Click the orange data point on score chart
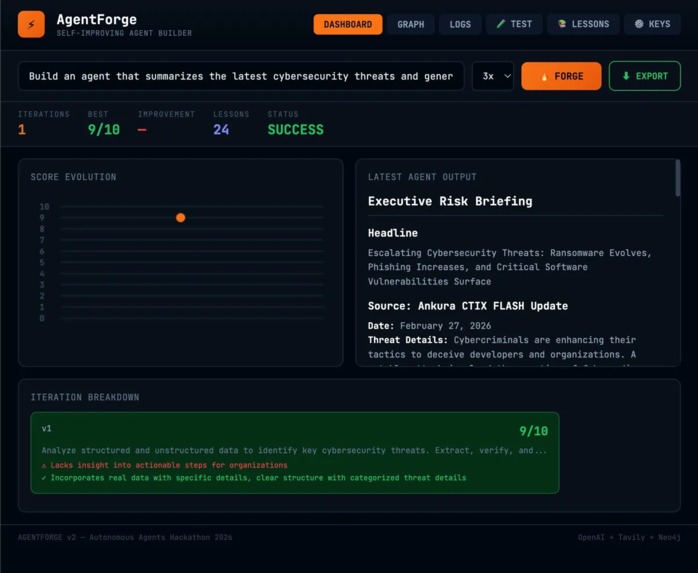The height and width of the screenshot is (573, 698). pyautogui.click(x=180, y=218)
